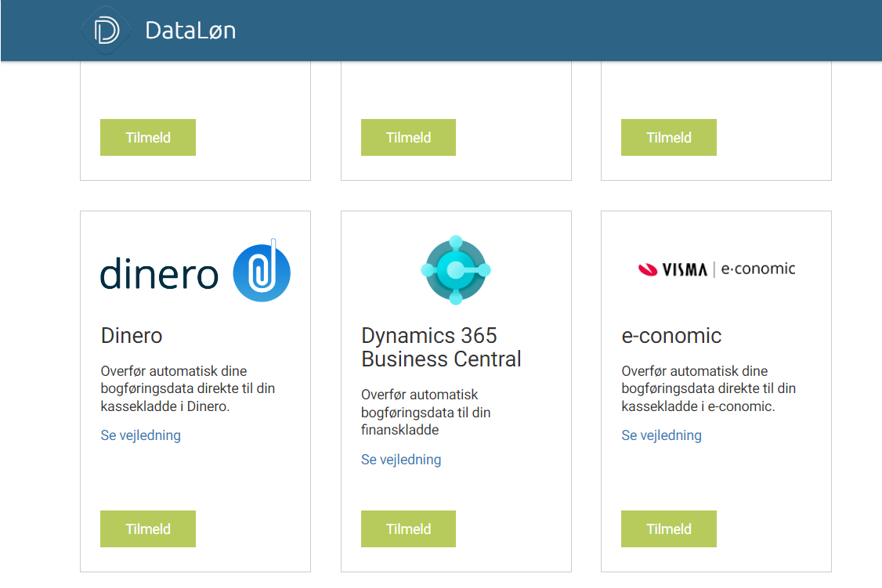Click the description about kassekladde i e-conomic
Viewport: 882px width, 588px height.
709,388
